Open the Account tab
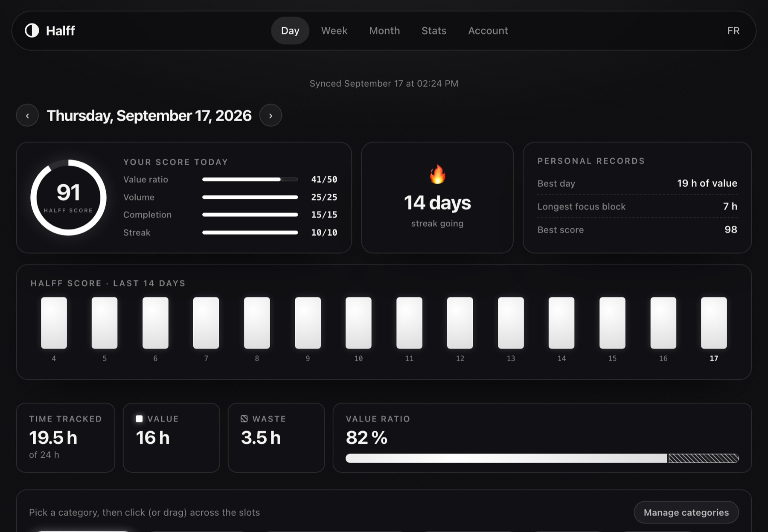Image resolution: width=768 pixels, height=532 pixels. coord(488,31)
